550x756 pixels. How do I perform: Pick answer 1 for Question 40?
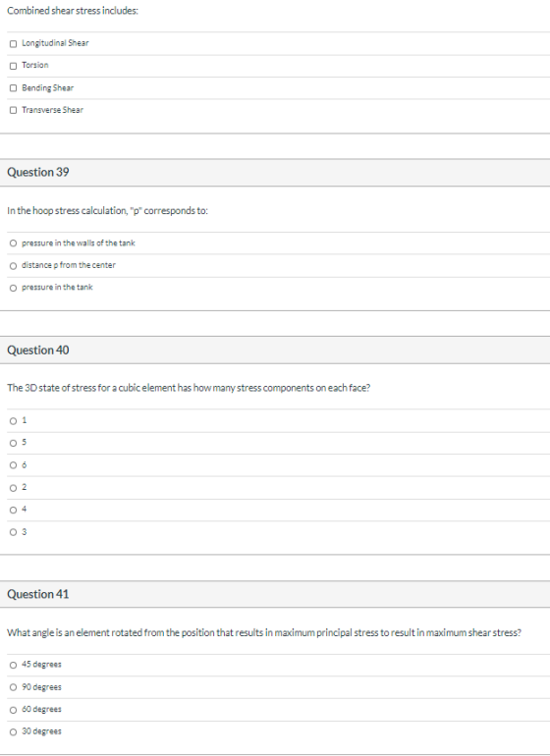tap(13, 421)
